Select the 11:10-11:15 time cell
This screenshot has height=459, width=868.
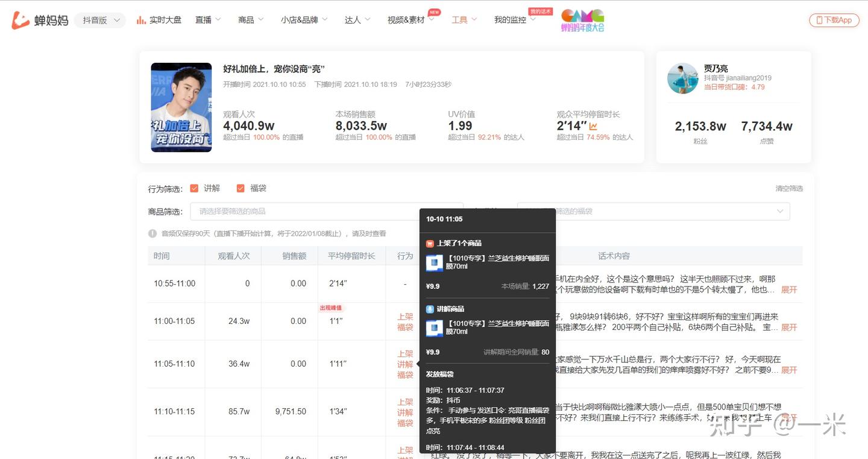(174, 411)
